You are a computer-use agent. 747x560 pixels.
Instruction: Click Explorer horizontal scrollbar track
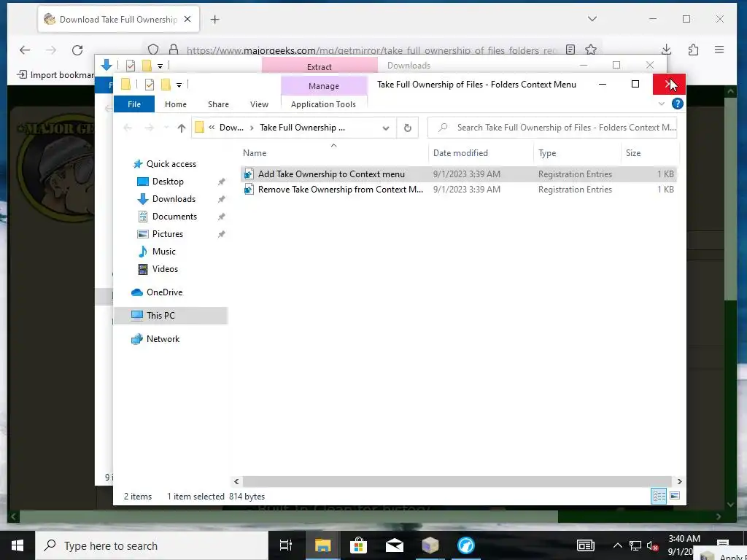coord(457,481)
